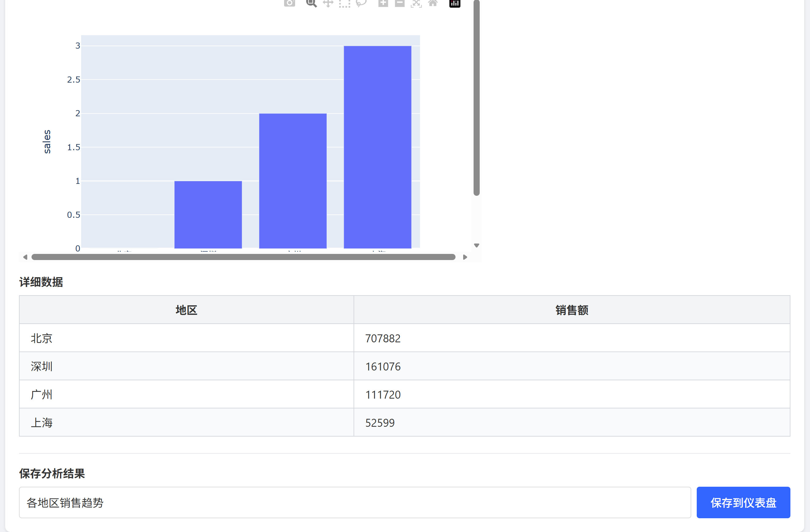Choose the Box Select tool
810x532 pixels.
click(x=344, y=3)
